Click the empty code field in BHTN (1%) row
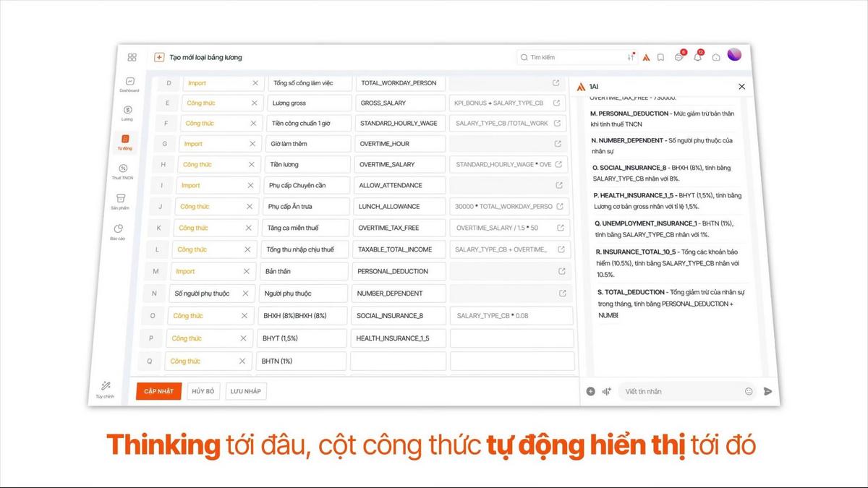Viewport: 868px width, 488px height. [398, 361]
